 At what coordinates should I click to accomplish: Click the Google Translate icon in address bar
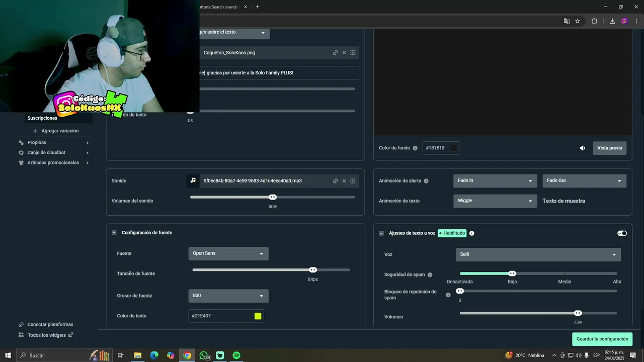(567, 21)
